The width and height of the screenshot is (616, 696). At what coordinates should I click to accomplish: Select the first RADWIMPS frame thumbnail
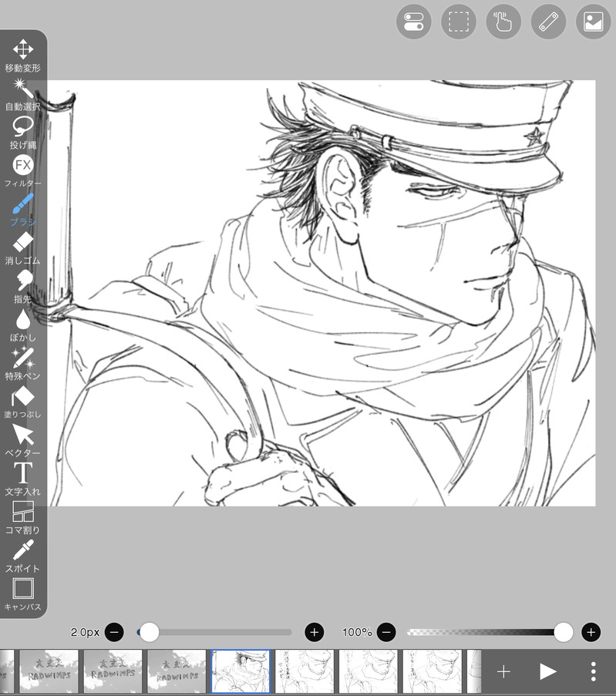pyautogui.click(x=49, y=671)
